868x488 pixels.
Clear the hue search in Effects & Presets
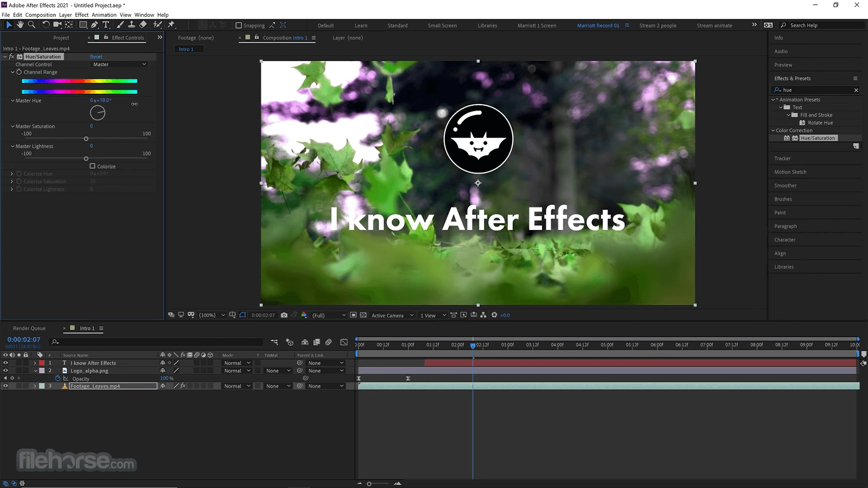[856, 90]
